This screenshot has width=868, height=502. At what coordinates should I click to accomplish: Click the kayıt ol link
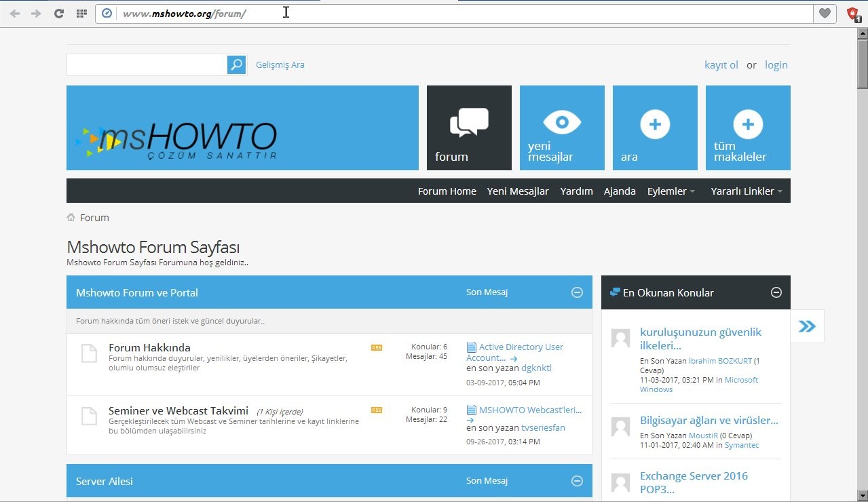[x=721, y=65]
